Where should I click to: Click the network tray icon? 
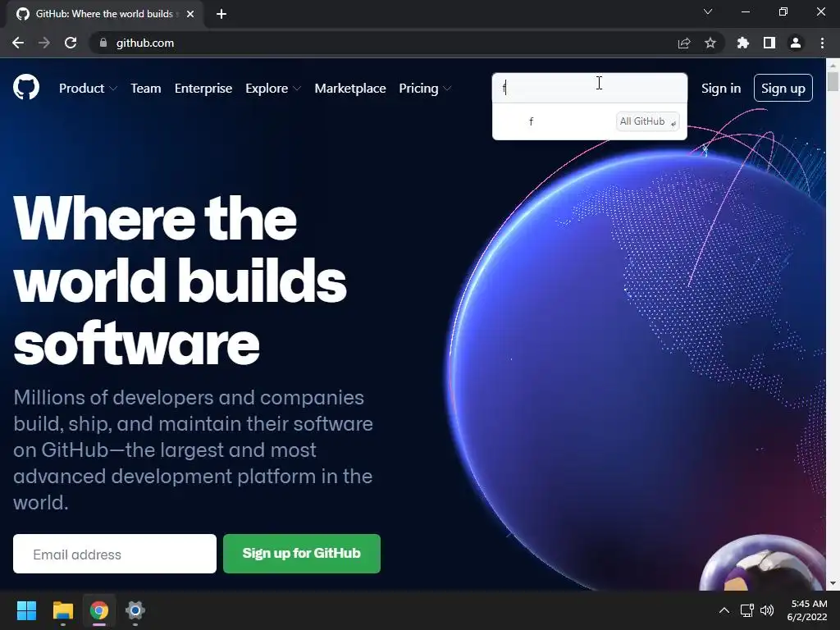coord(746,610)
